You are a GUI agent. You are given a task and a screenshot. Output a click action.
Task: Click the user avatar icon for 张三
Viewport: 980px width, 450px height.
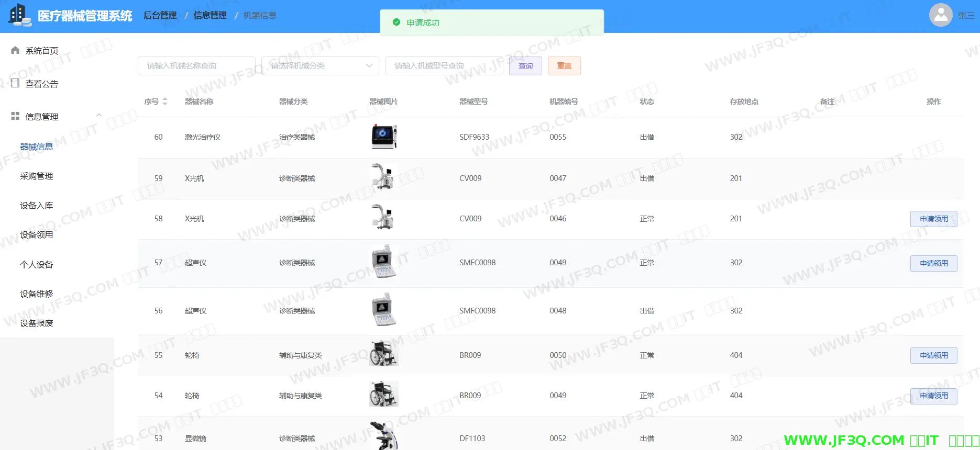click(941, 15)
